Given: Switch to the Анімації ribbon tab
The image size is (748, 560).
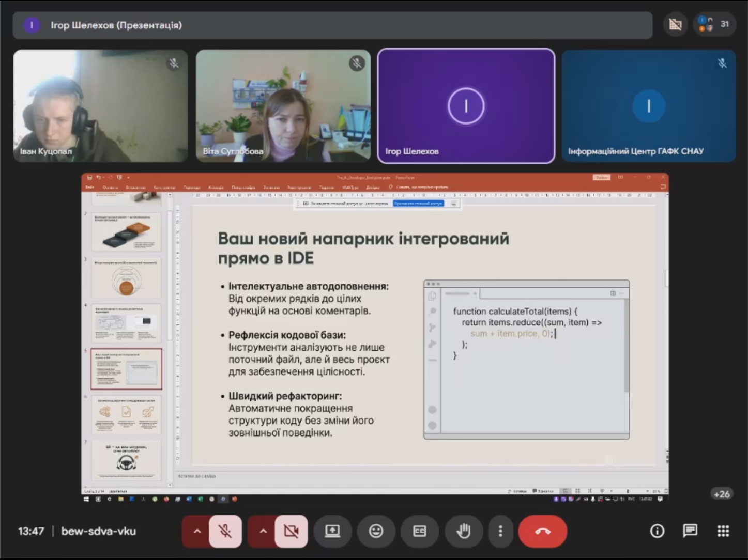Looking at the screenshot, I should 216,187.
